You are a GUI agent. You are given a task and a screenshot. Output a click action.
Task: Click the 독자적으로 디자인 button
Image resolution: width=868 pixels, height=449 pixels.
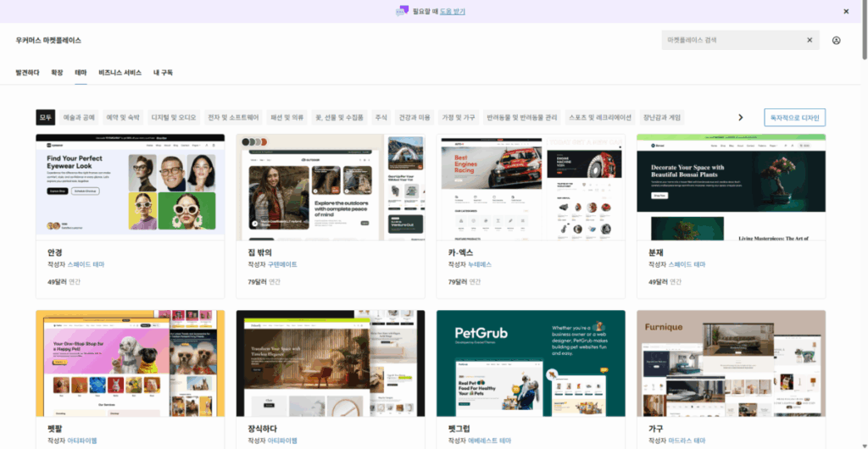(x=794, y=118)
